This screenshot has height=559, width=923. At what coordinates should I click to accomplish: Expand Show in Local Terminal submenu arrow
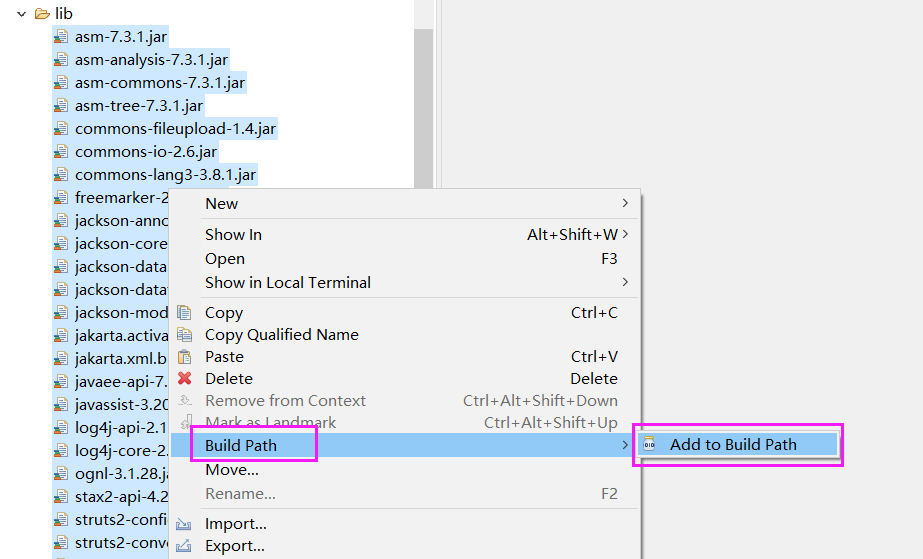(x=625, y=282)
